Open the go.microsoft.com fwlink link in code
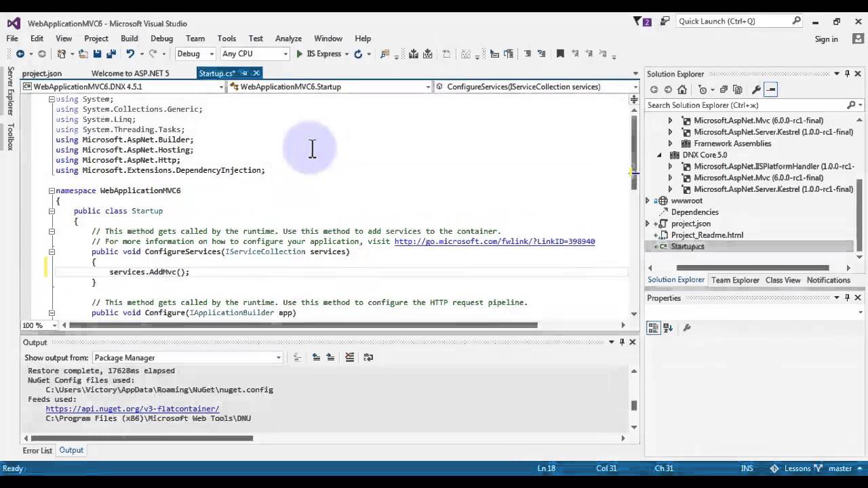The image size is (868, 488). tap(494, 241)
